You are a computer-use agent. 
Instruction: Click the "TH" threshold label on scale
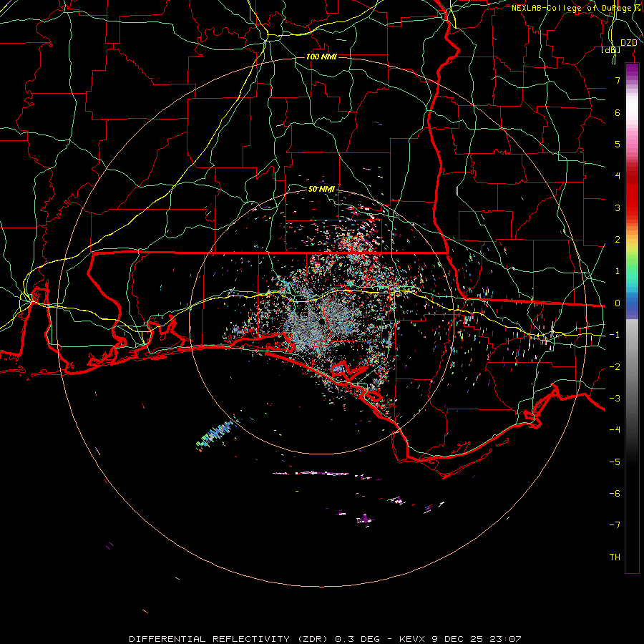tap(615, 557)
